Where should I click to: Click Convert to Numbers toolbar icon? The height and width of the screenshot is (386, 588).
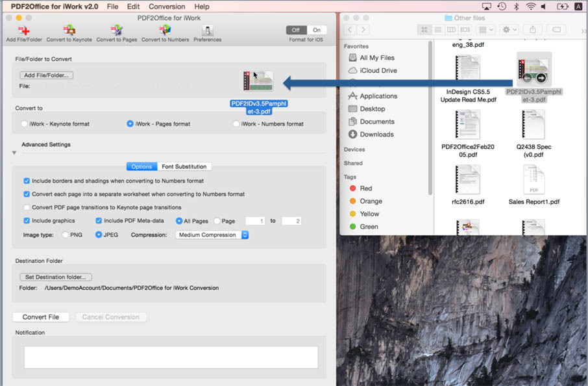165,31
